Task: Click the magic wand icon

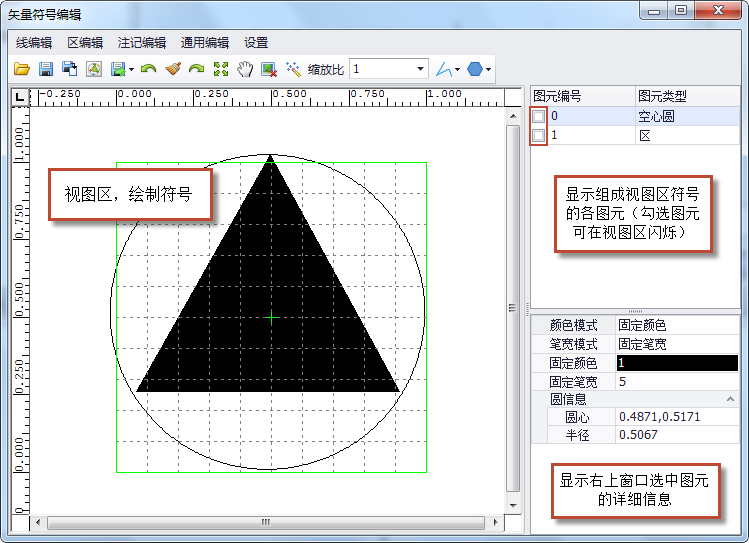Action: pyautogui.click(x=293, y=69)
